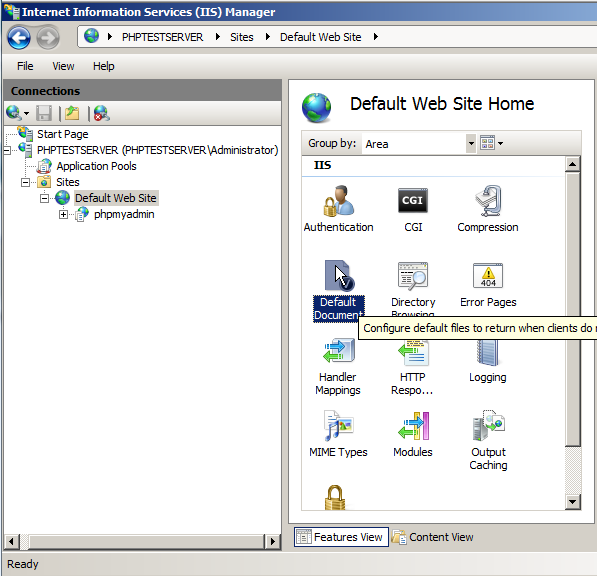597x576 pixels.
Task: Click the Default Web Site Home globe icon
Action: tap(316, 108)
